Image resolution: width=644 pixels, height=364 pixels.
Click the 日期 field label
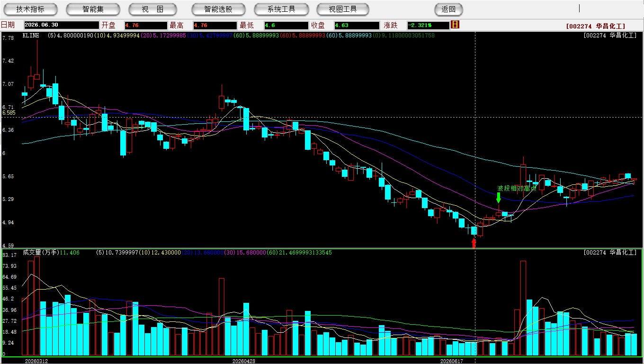(x=8, y=25)
